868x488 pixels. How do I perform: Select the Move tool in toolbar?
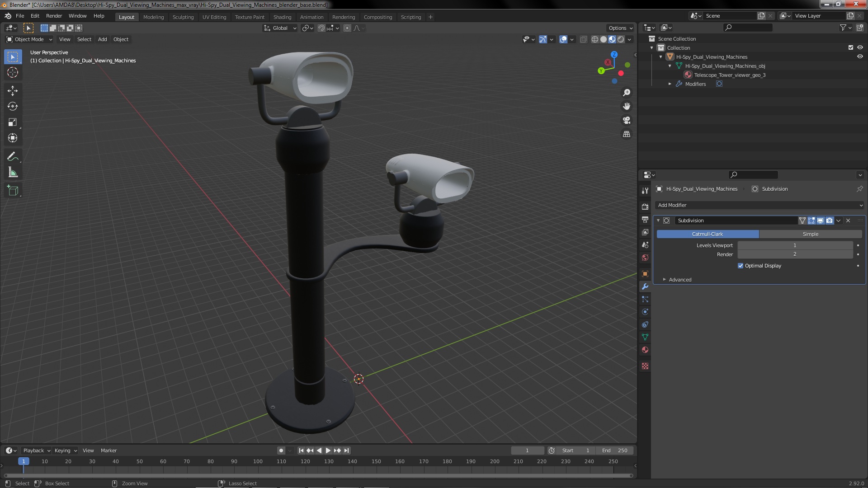(x=13, y=91)
